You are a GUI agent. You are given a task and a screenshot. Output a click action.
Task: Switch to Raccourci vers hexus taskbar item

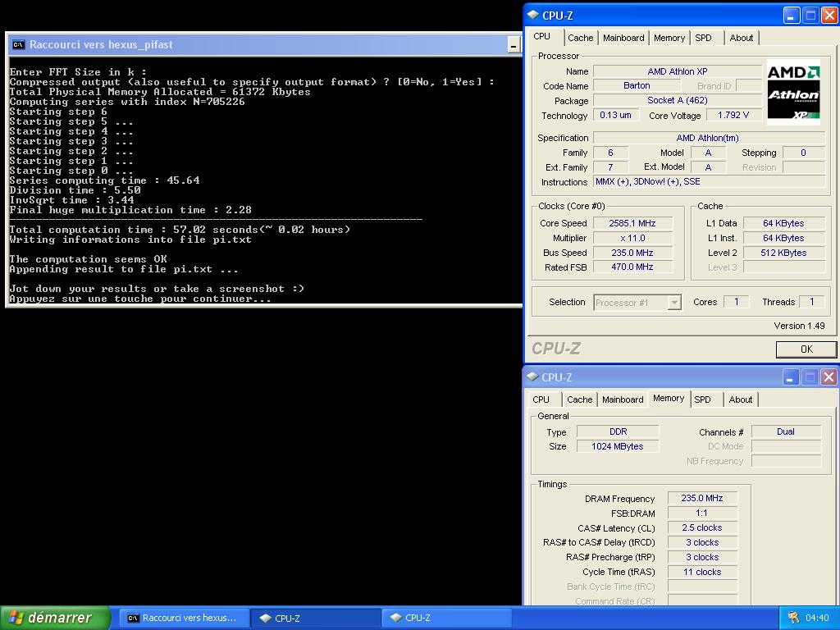tap(184, 618)
